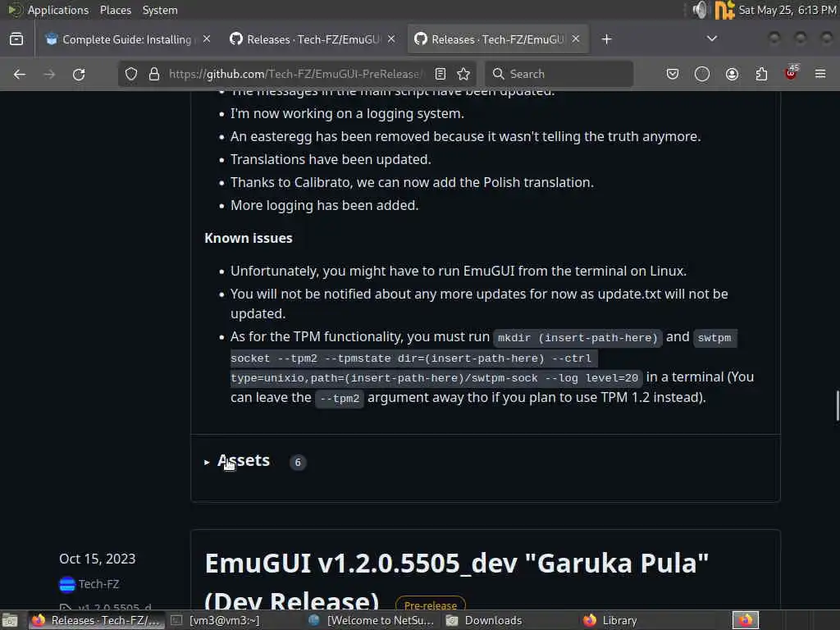Switch to Welcome to NetSu... window

pyautogui.click(x=371, y=620)
